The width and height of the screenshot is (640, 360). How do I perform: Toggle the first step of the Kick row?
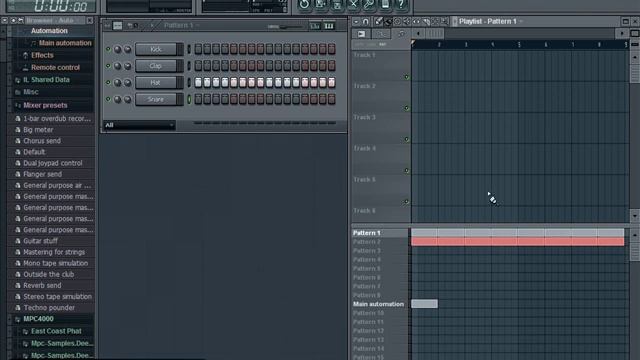(198, 49)
